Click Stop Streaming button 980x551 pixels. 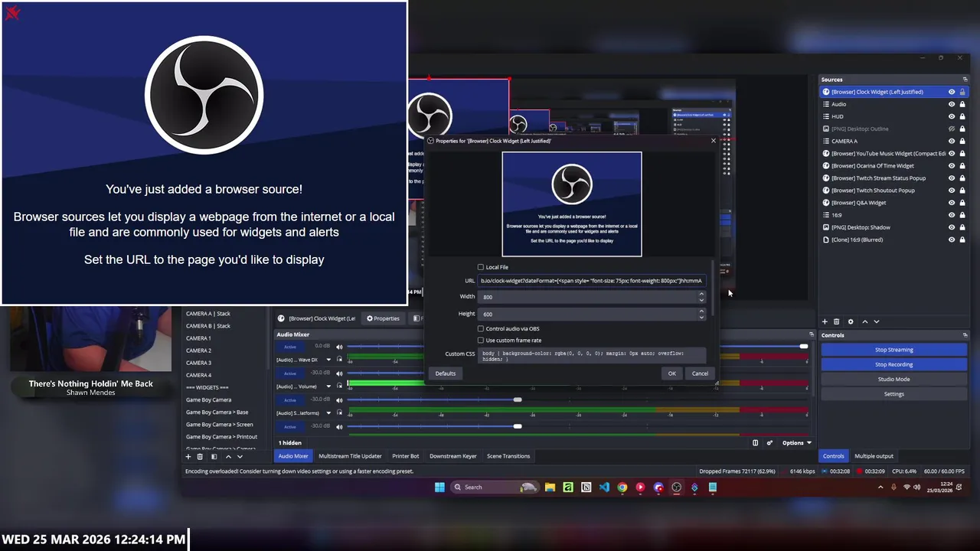pyautogui.click(x=894, y=350)
